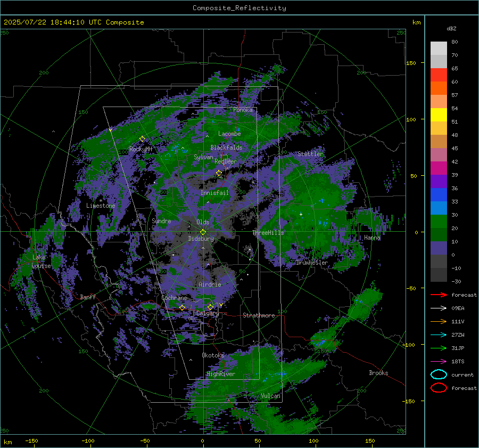Click the cyan current ellipse legend icon
The height and width of the screenshot is (448, 479).
coord(439,374)
